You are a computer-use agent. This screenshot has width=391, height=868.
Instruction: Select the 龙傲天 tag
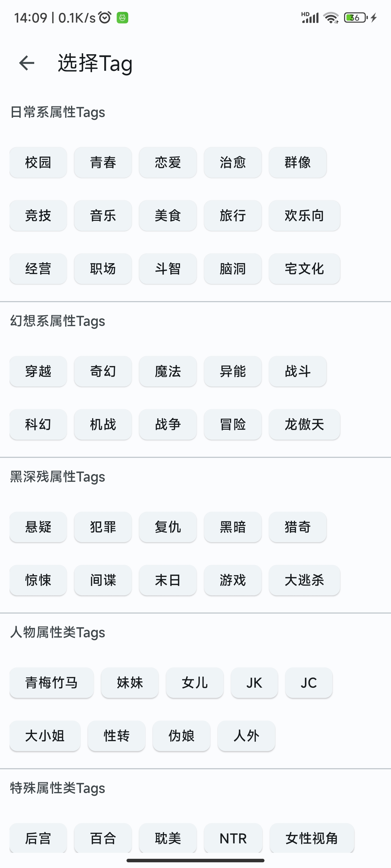[304, 425]
